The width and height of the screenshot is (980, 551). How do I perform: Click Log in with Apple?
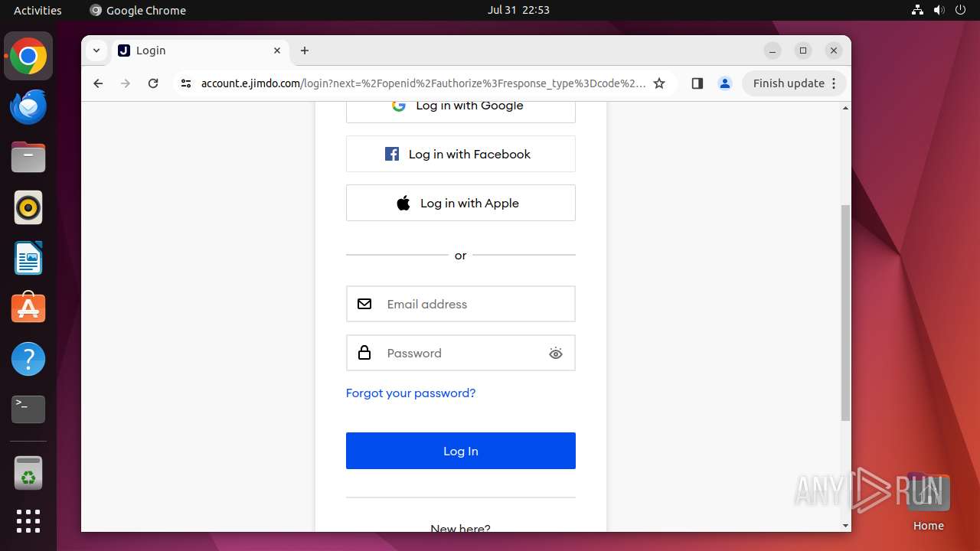(x=461, y=203)
